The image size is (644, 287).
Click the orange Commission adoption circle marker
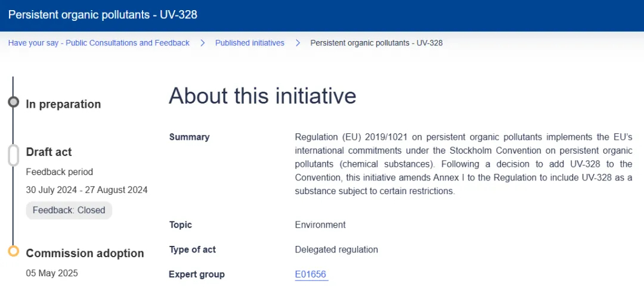tap(13, 251)
